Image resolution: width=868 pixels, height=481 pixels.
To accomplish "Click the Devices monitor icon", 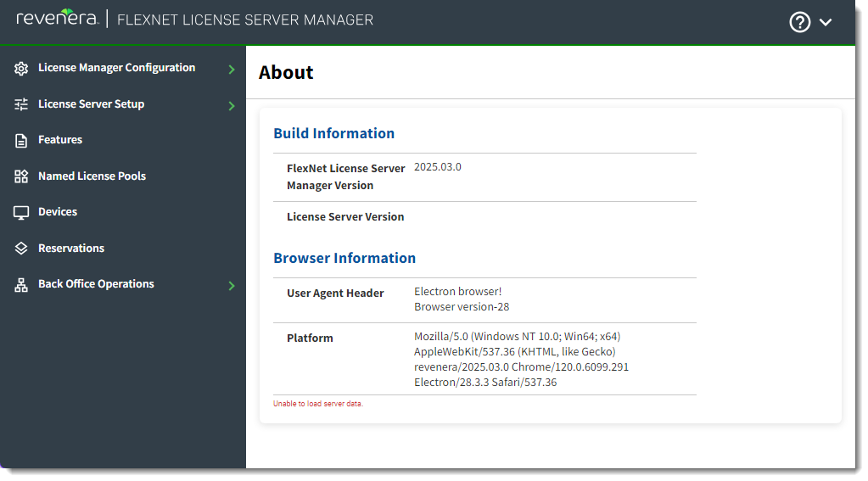I will click(21, 213).
